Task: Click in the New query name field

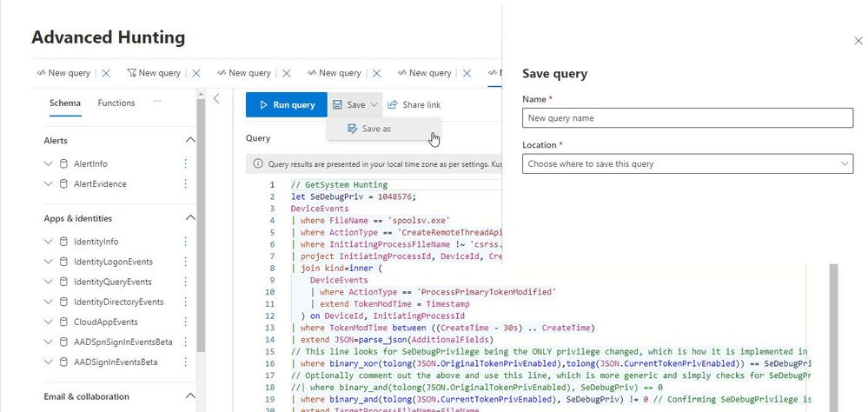Action: pyautogui.click(x=687, y=118)
